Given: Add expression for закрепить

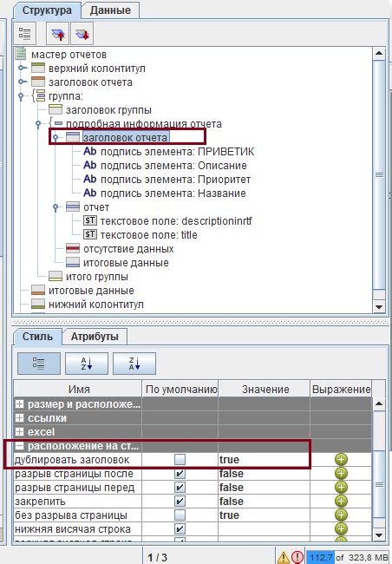Looking at the screenshot, I should 341,501.
